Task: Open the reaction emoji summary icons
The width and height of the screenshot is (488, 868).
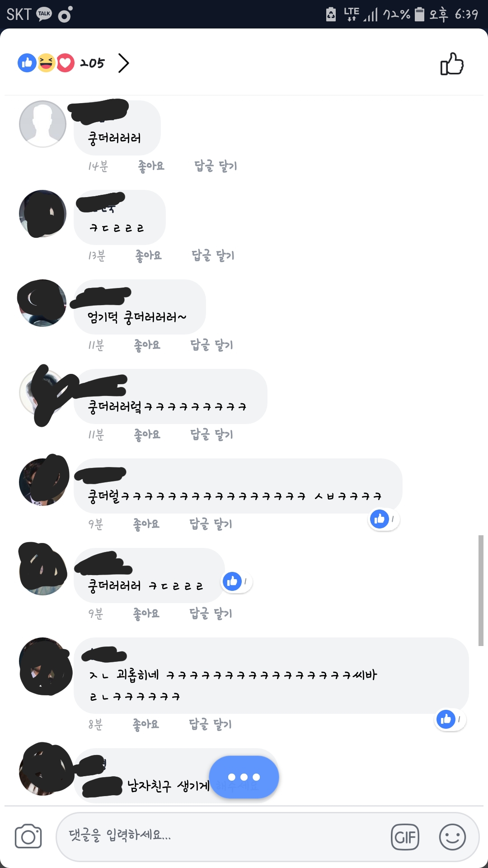Action: [46, 63]
